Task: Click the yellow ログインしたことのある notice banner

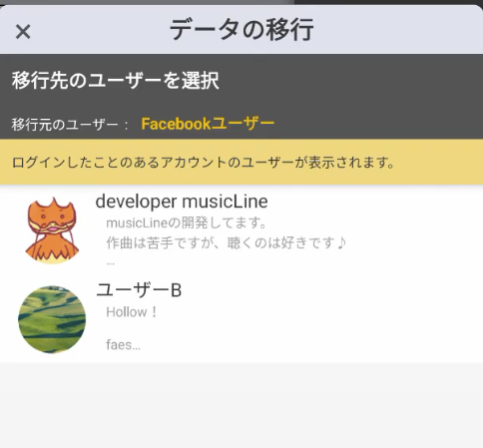Action: click(241, 162)
